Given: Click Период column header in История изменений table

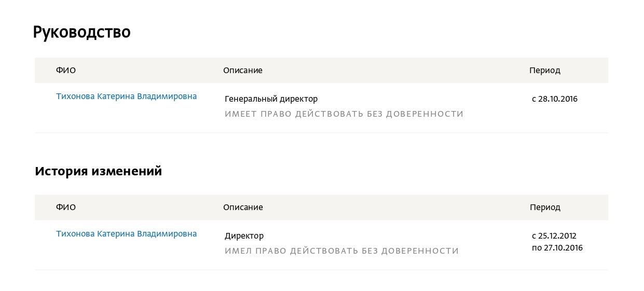Looking at the screenshot, I should coord(545,207).
